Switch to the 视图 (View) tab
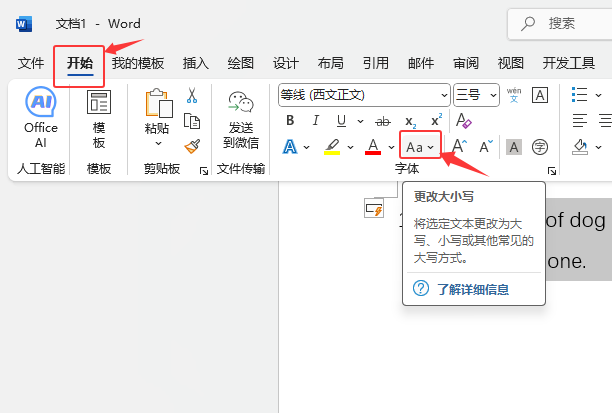Screen dimensions: 612x413 click(x=511, y=63)
